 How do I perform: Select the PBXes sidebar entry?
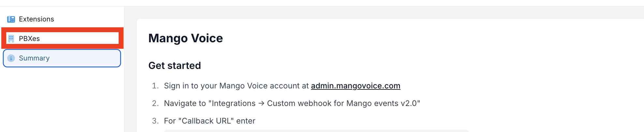62,38
